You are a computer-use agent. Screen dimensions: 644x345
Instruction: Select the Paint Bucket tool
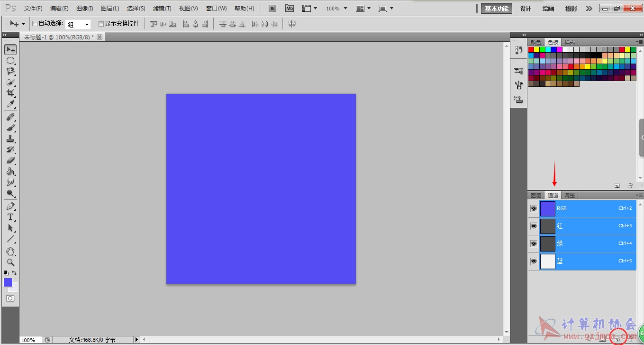click(x=10, y=171)
